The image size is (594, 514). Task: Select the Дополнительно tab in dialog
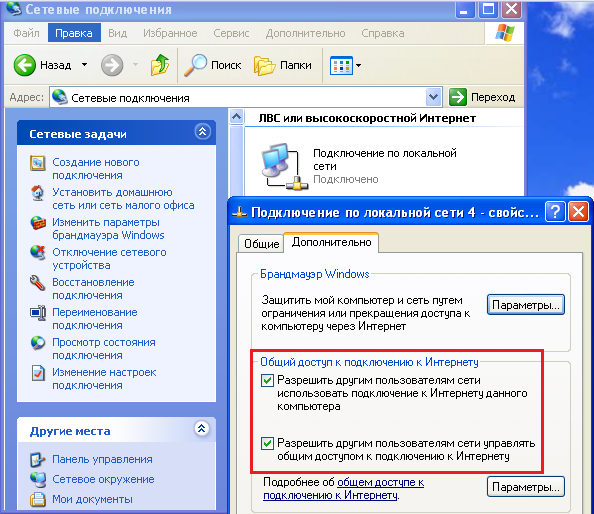[x=331, y=242]
